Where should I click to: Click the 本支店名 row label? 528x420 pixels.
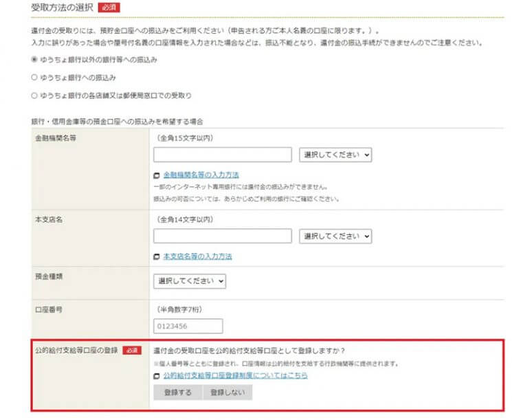click(x=49, y=219)
